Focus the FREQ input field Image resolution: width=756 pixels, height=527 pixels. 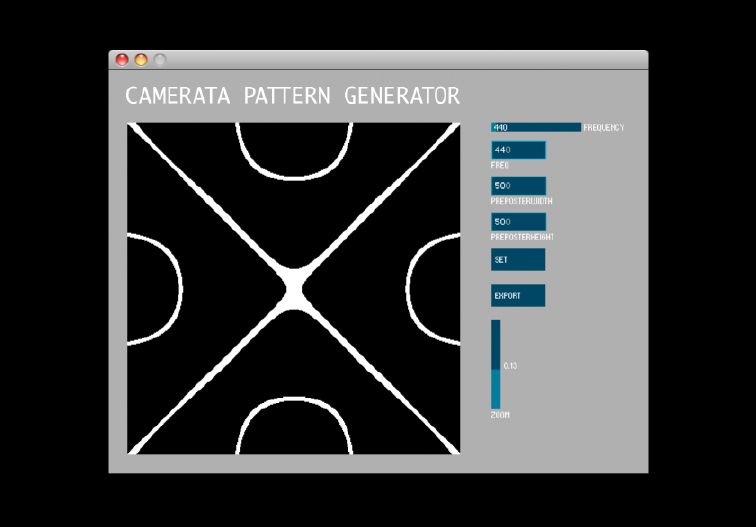point(517,150)
